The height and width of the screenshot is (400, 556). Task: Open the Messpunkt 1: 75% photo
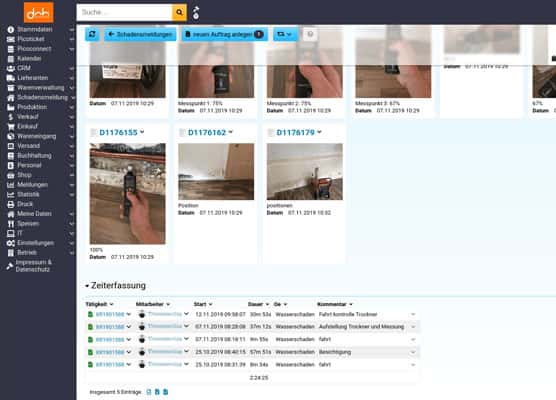pyautogui.click(x=216, y=81)
